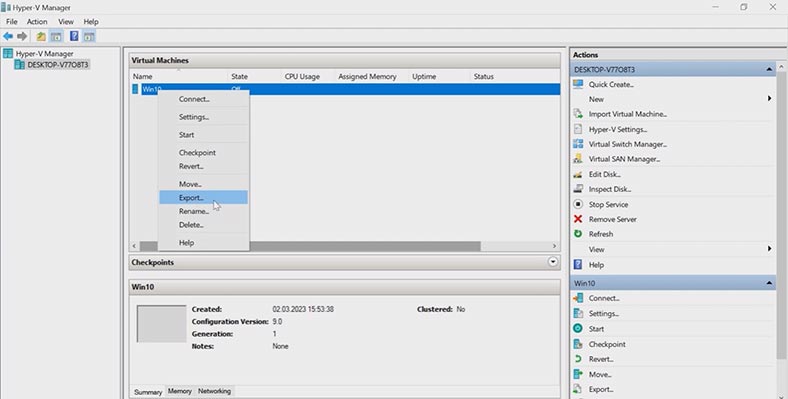Choose Rename... in the context menu
This screenshot has width=788, height=399.
203,211
